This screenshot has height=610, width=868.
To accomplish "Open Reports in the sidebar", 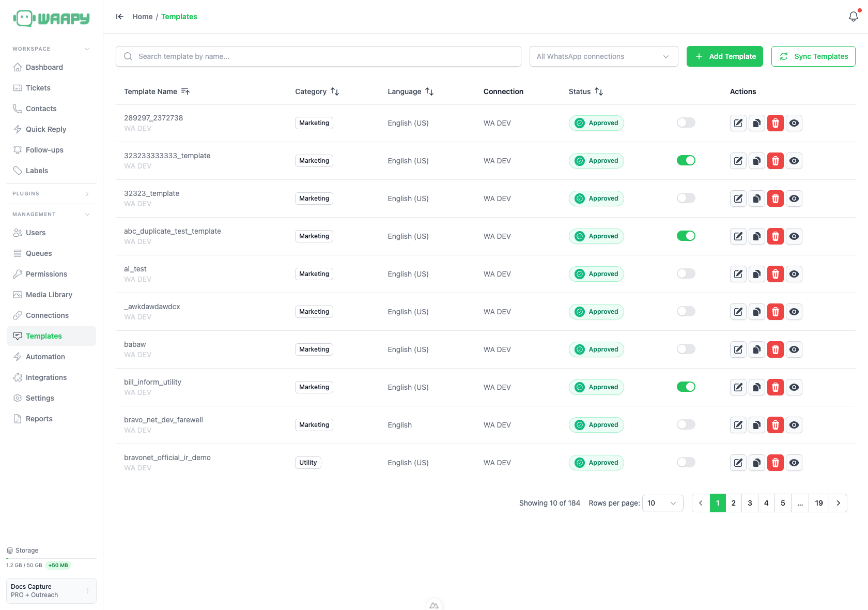I will 51,419.
